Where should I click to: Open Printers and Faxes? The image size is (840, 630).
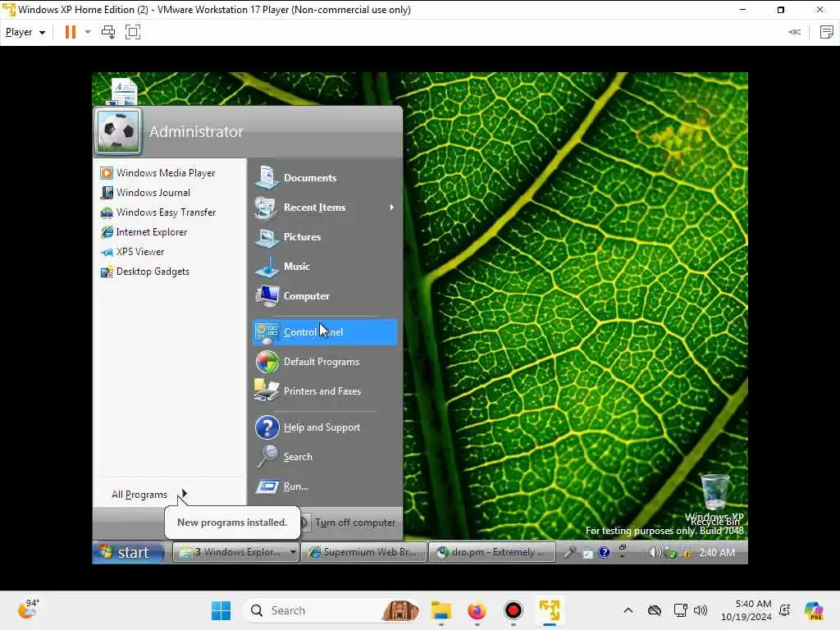pos(325,391)
